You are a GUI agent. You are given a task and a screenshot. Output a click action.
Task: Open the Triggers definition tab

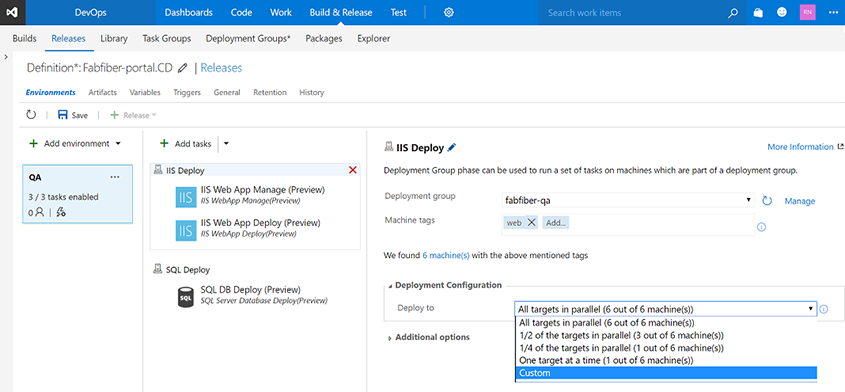coord(187,92)
